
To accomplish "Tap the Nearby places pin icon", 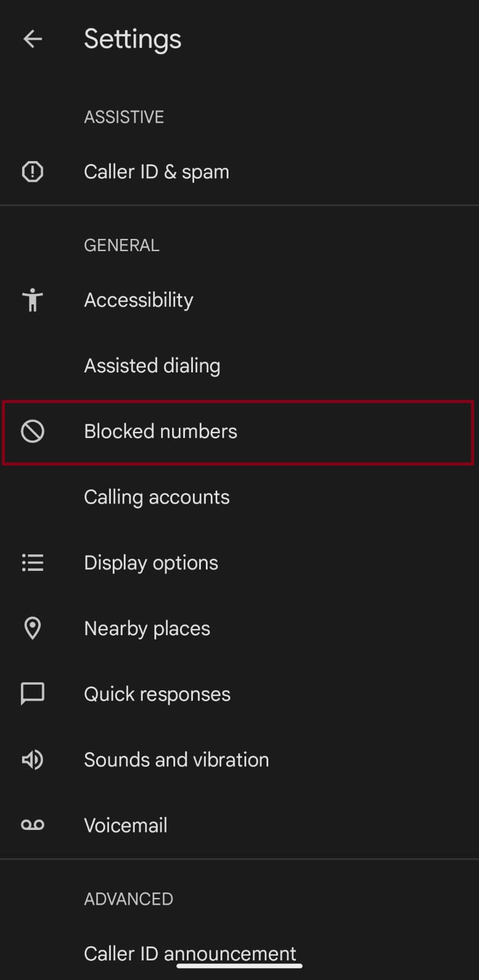I will point(32,628).
